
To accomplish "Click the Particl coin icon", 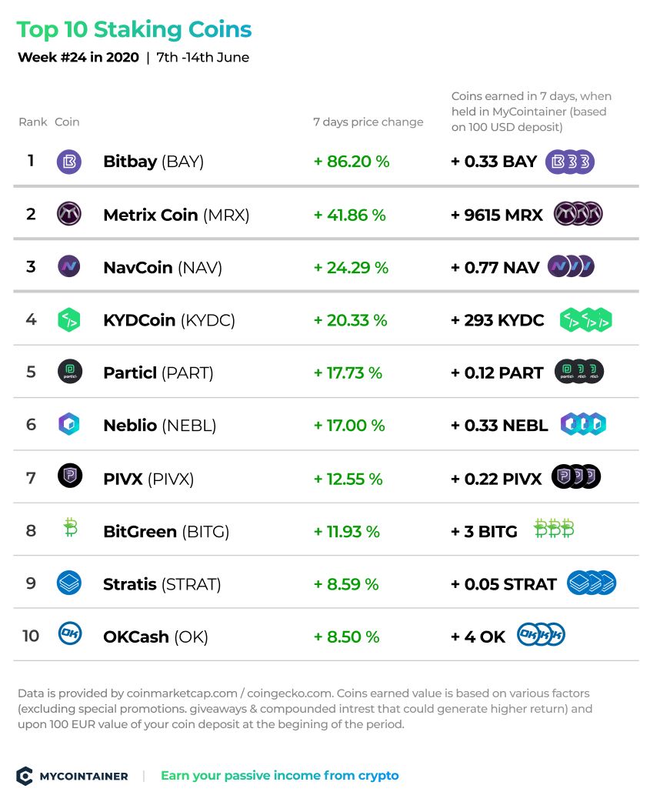I will [70, 372].
